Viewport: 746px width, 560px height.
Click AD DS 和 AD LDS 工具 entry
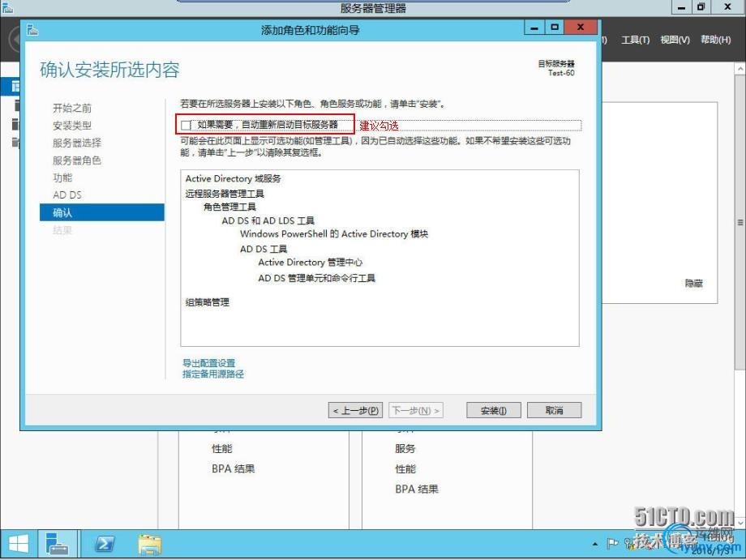268,220
